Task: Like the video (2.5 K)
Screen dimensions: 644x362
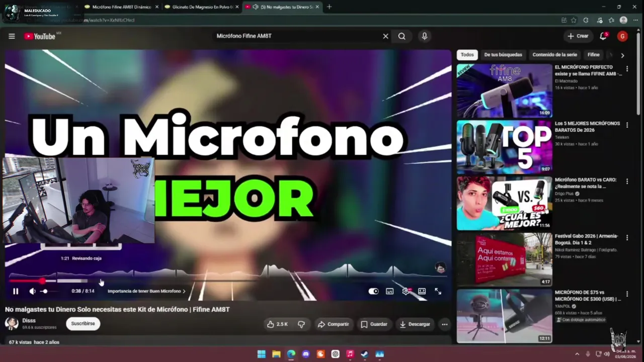Action: tap(277, 324)
